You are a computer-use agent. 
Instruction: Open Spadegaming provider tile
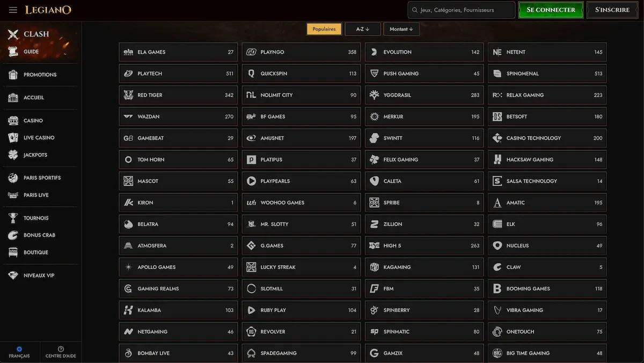(301, 353)
